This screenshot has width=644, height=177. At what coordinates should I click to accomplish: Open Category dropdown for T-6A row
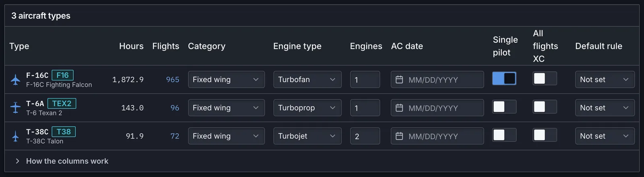point(227,108)
